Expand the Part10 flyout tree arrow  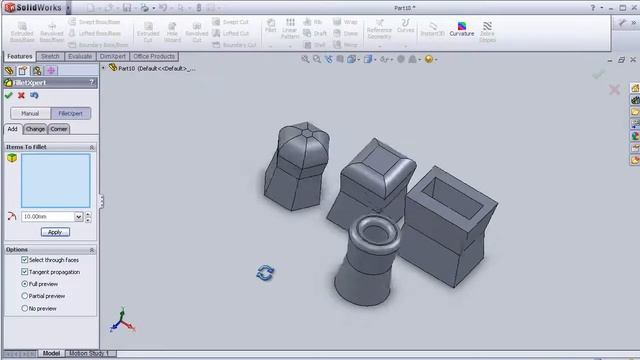pos(103,68)
